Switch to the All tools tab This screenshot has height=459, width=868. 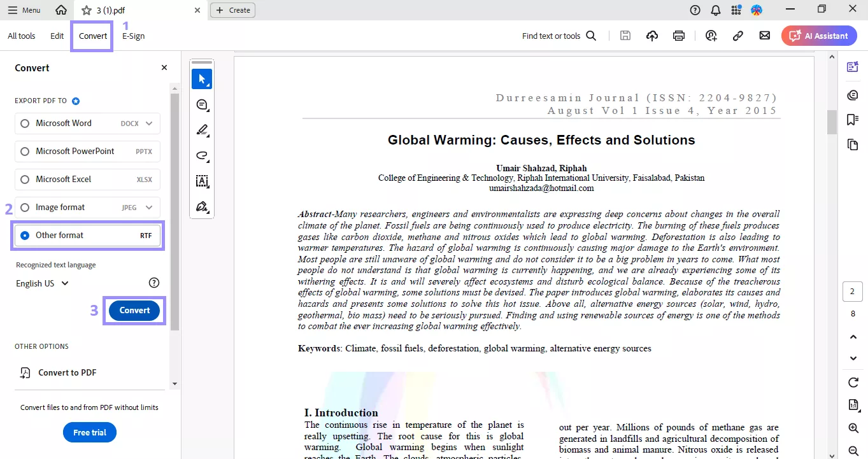pos(22,36)
